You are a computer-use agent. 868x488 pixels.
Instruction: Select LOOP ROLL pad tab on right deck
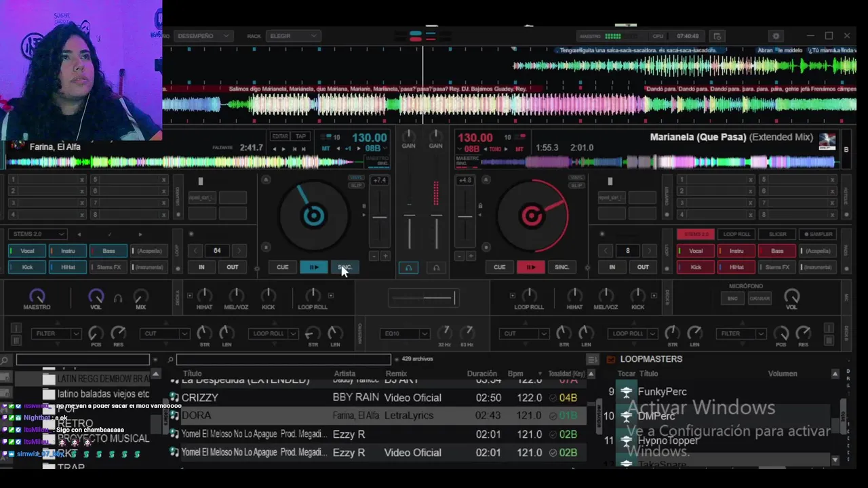click(736, 234)
